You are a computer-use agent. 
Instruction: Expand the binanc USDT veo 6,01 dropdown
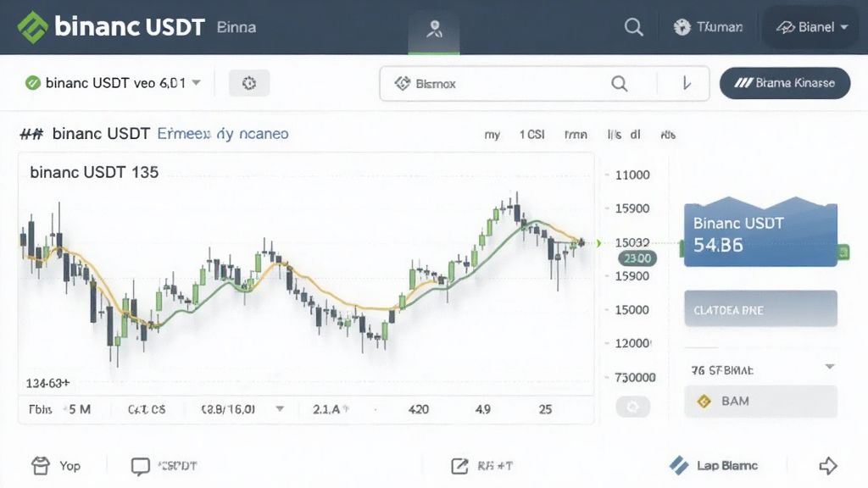click(196, 82)
